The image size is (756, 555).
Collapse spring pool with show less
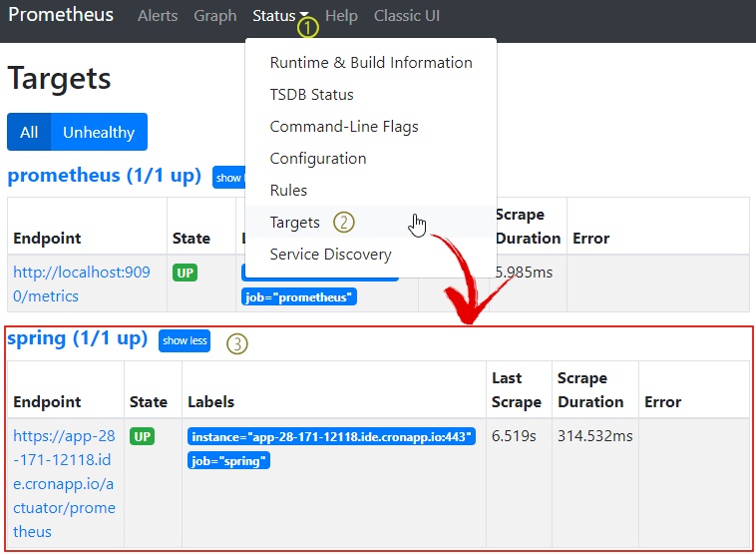tap(185, 340)
